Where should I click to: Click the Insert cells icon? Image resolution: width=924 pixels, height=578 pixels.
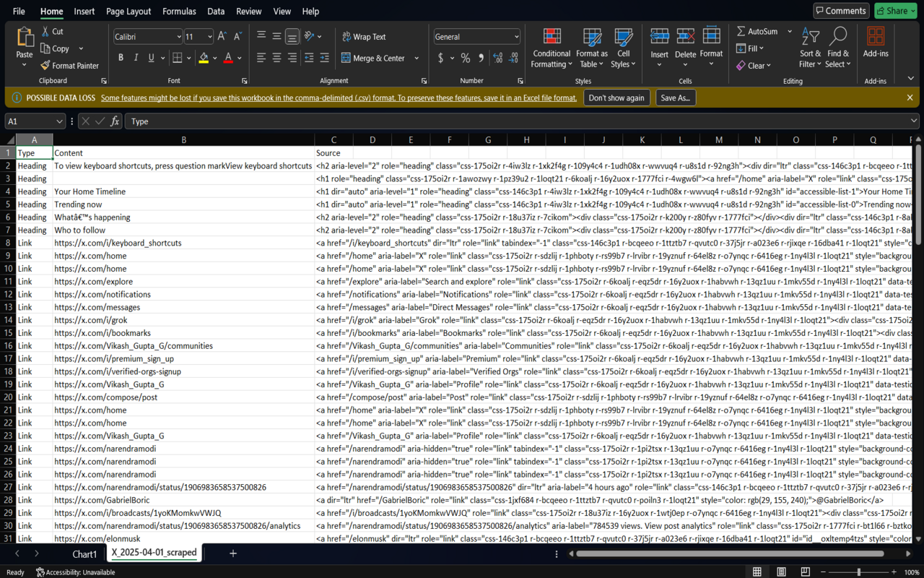(x=659, y=36)
